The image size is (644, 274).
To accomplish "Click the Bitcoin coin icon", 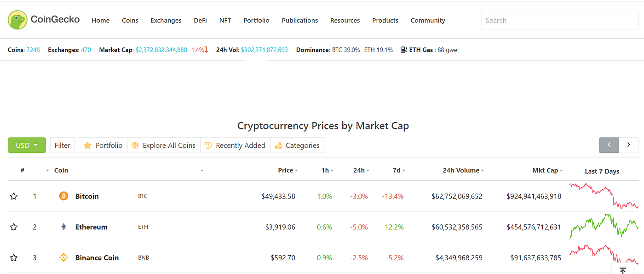I will 63,196.
